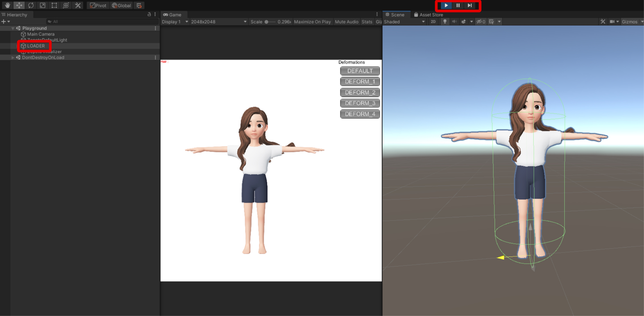Click the Pause button

pyautogui.click(x=458, y=5)
